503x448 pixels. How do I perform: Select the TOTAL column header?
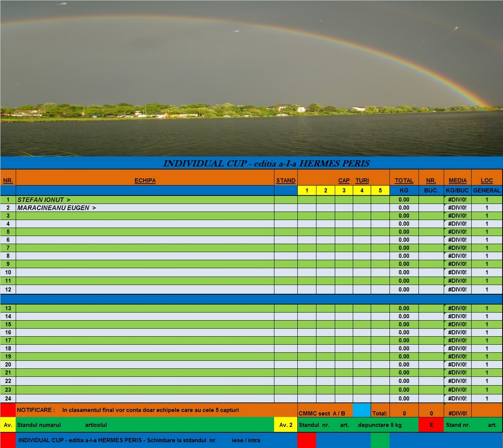pos(404,180)
